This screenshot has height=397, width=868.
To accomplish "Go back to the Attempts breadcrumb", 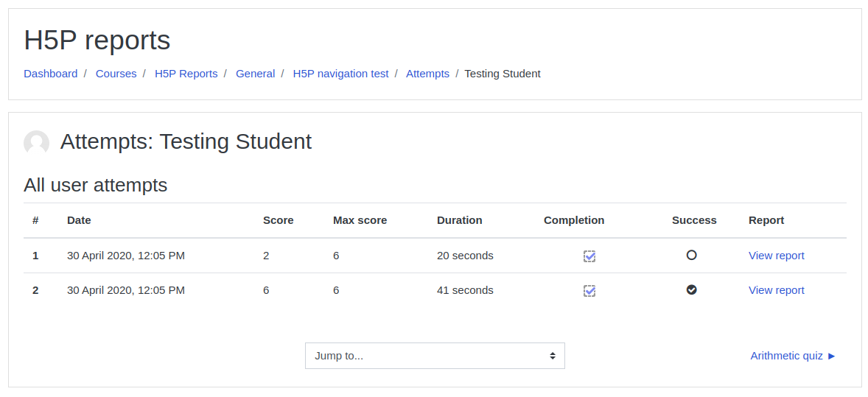I will (x=428, y=74).
